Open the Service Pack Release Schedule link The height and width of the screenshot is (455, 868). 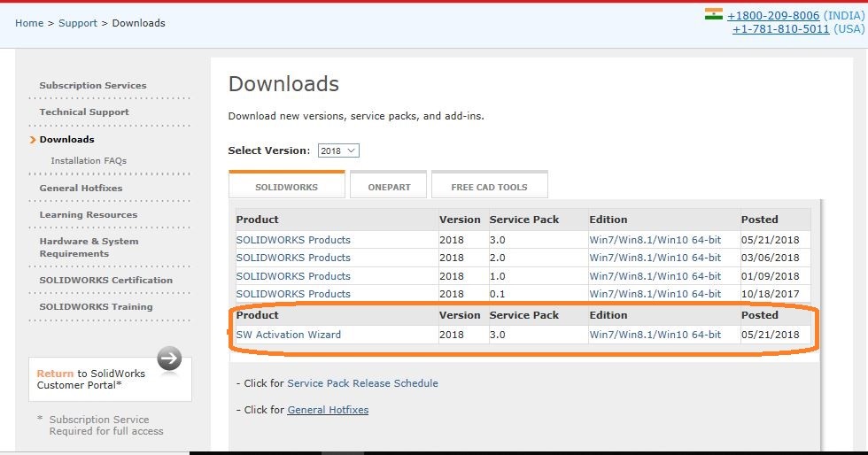click(x=362, y=383)
